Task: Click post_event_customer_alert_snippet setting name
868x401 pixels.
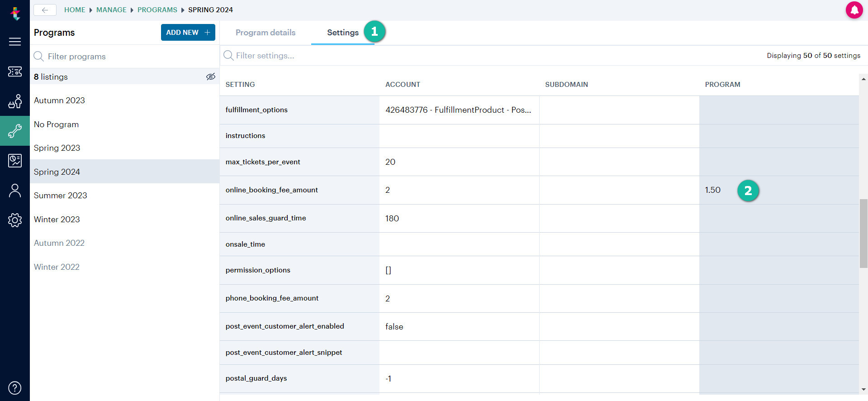Action: pyautogui.click(x=284, y=353)
